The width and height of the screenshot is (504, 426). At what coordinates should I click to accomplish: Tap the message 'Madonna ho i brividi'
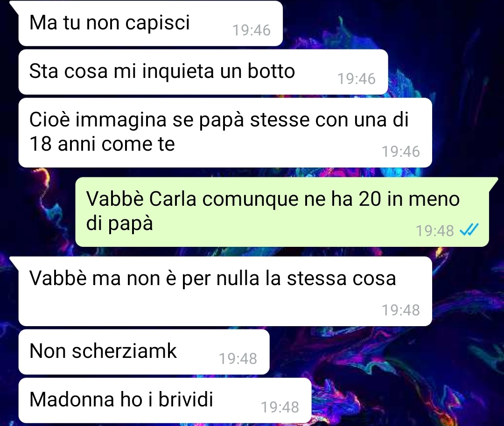(x=165, y=400)
